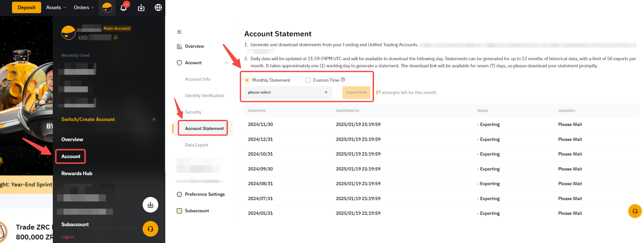Select the Monthly Statement radio button
This screenshot has height=243, width=644.
(x=247, y=80)
